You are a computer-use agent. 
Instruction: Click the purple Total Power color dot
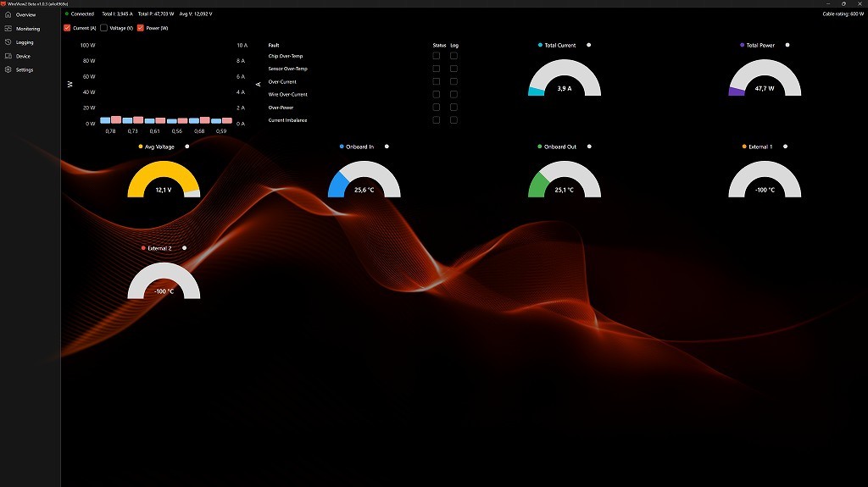click(743, 45)
